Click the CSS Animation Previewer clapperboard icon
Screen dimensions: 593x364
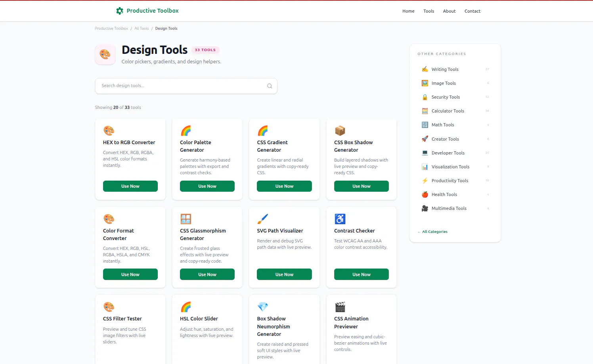pyautogui.click(x=340, y=307)
